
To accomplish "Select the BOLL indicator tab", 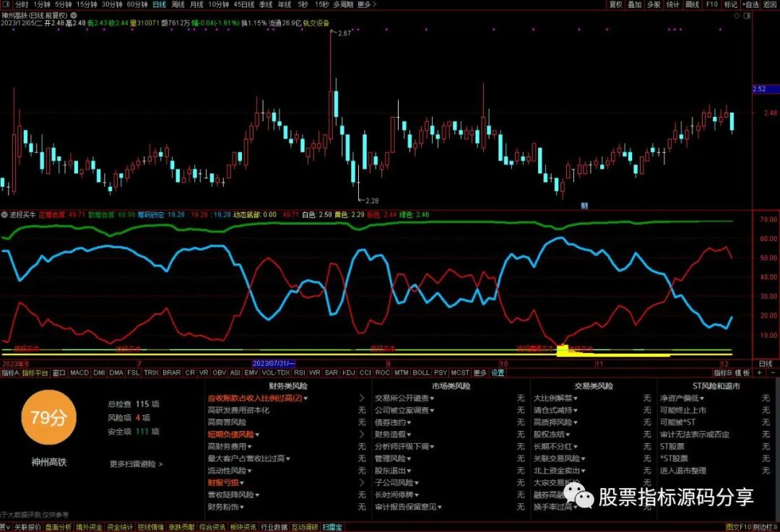I will click(x=421, y=372).
